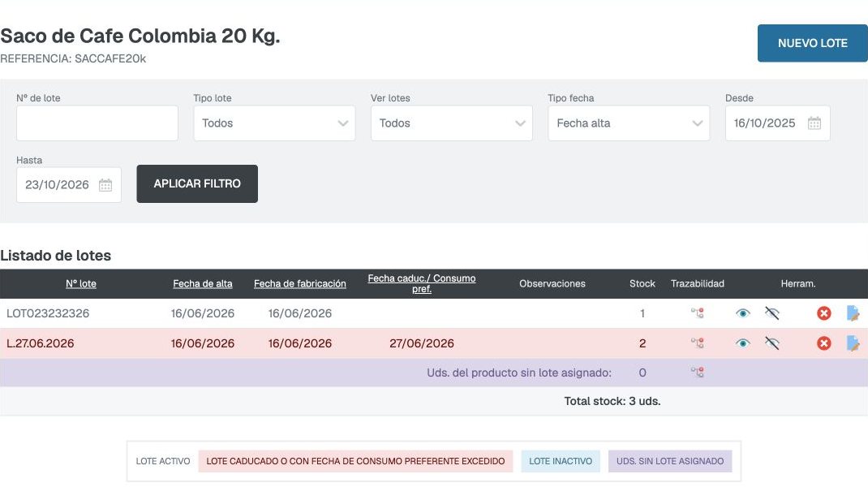This screenshot has height=487, width=868.
Task: Select lot number L.27.06.2026
Action: (x=41, y=343)
